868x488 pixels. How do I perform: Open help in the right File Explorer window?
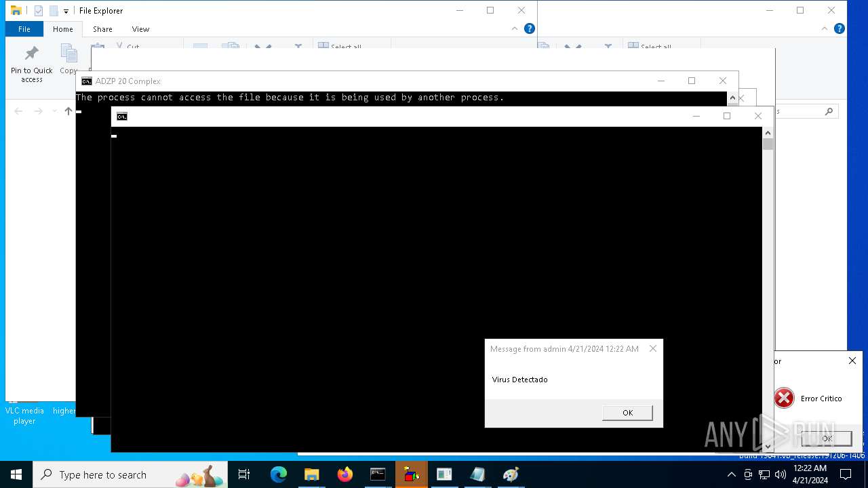click(x=840, y=28)
